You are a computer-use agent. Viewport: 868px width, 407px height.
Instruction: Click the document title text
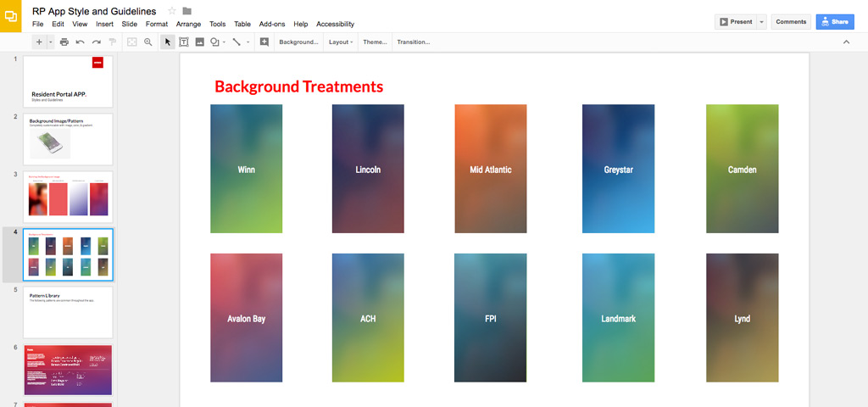pyautogui.click(x=94, y=11)
